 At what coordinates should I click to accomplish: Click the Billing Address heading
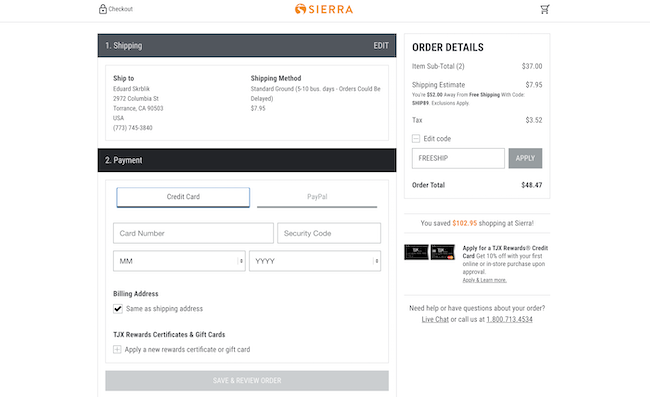[136, 293]
